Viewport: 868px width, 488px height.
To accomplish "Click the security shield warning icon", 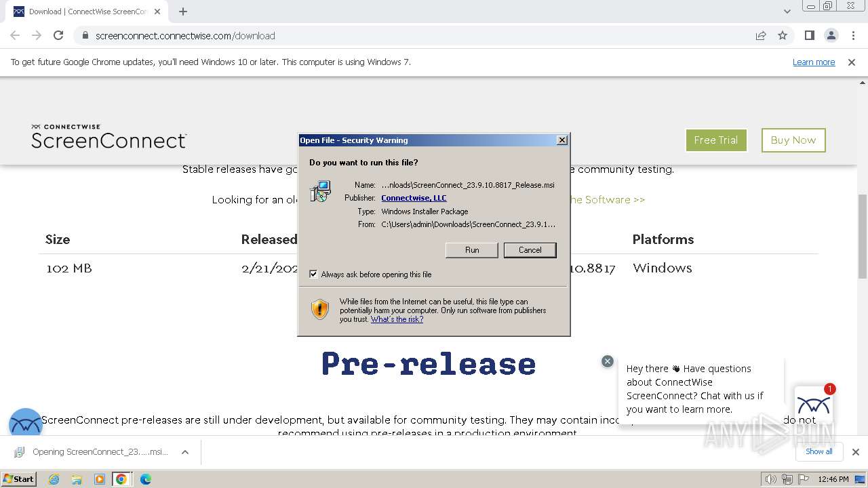I will pyautogui.click(x=320, y=310).
